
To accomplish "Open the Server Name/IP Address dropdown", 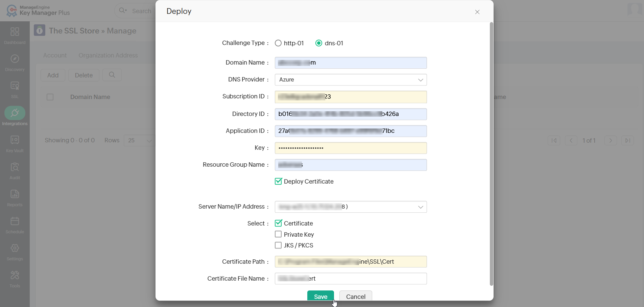I will pos(351,207).
